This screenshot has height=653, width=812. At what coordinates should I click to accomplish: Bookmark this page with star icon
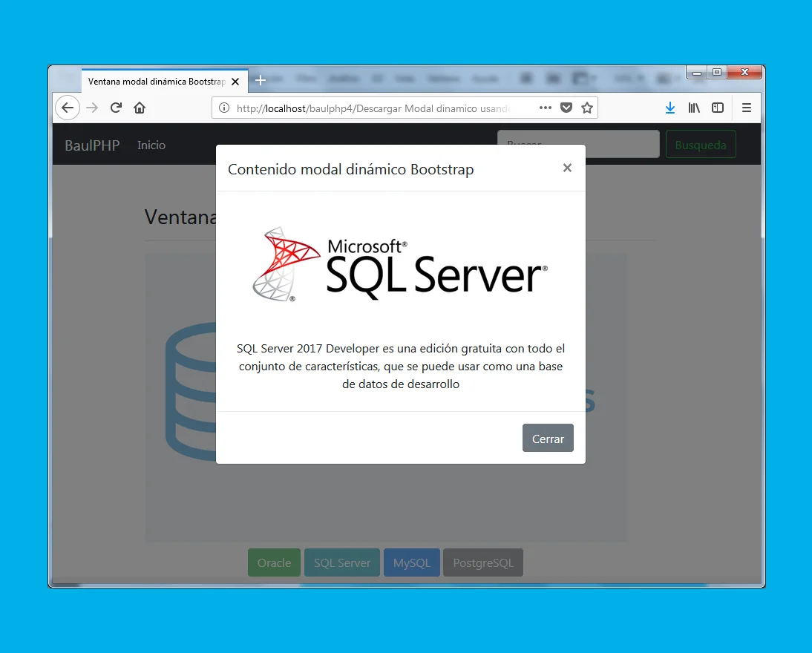click(x=586, y=108)
